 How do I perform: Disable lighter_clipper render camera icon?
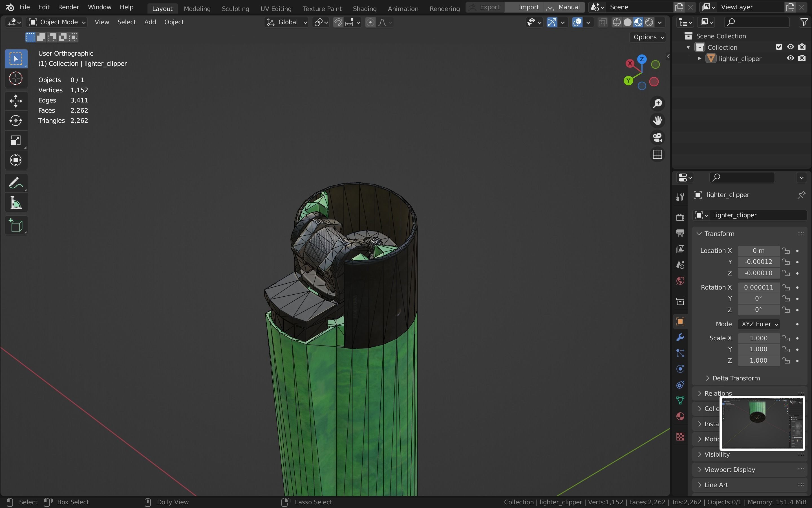(802, 58)
